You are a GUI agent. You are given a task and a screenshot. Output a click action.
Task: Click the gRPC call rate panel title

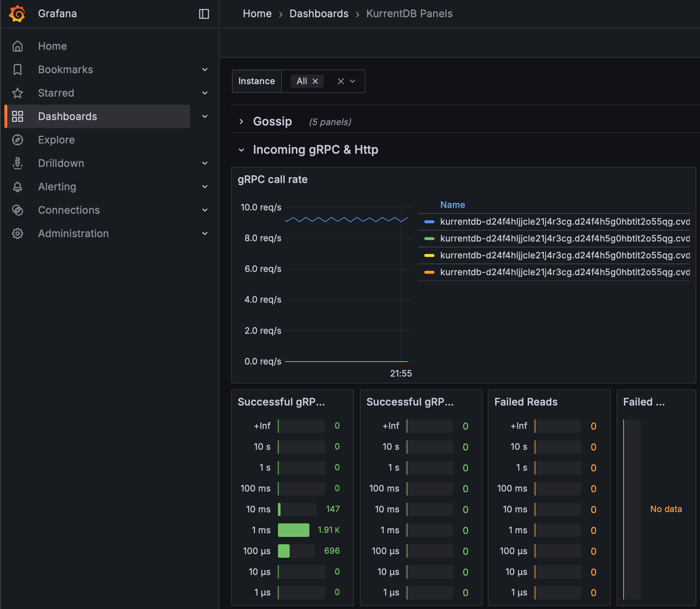coord(272,179)
